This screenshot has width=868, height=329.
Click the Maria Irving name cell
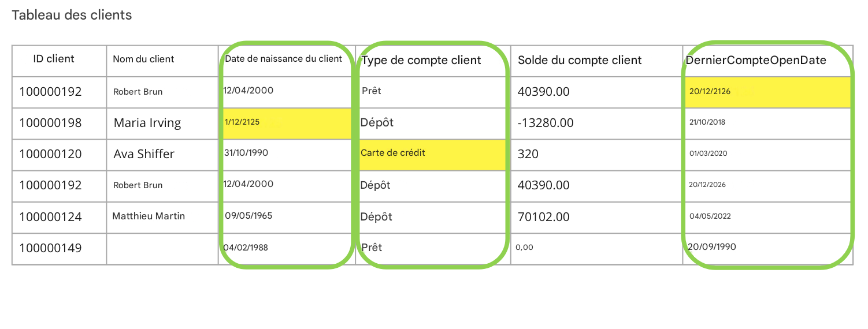click(x=147, y=123)
